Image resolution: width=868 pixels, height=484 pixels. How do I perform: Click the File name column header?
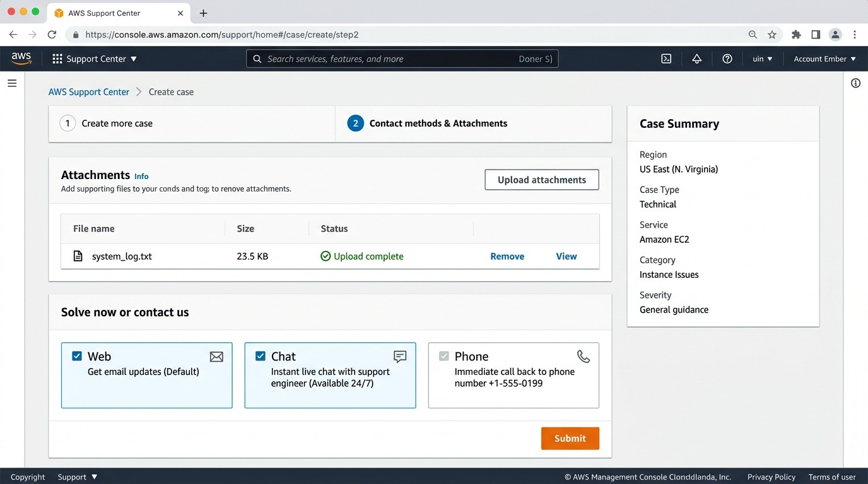(x=94, y=229)
